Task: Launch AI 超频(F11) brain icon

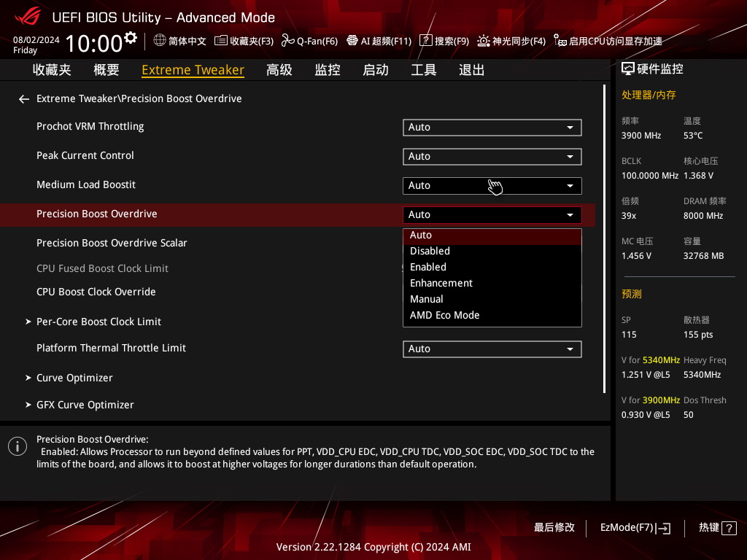Action: (352, 41)
